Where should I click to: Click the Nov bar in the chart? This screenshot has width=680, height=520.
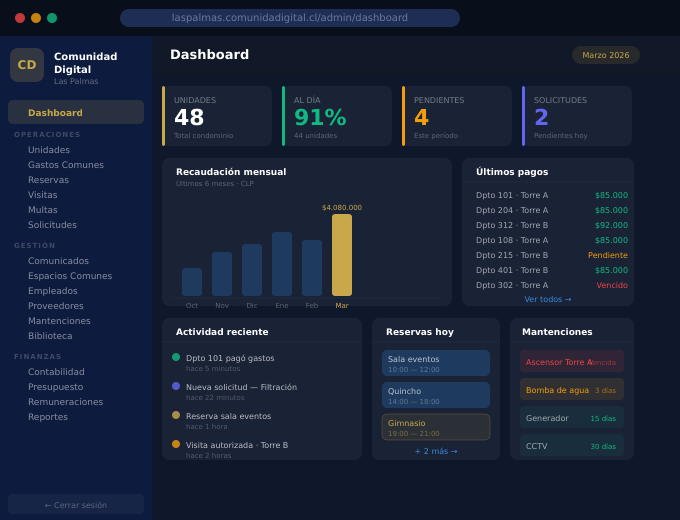[222, 274]
